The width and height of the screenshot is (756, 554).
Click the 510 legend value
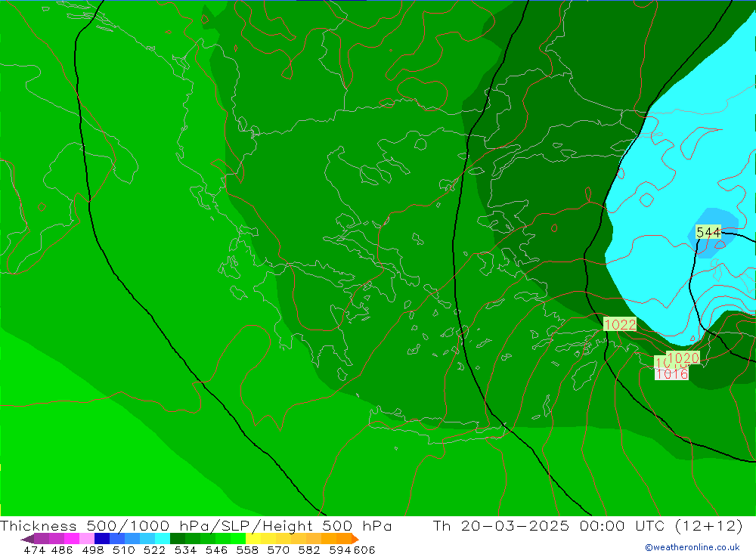pyautogui.click(x=123, y=550)
